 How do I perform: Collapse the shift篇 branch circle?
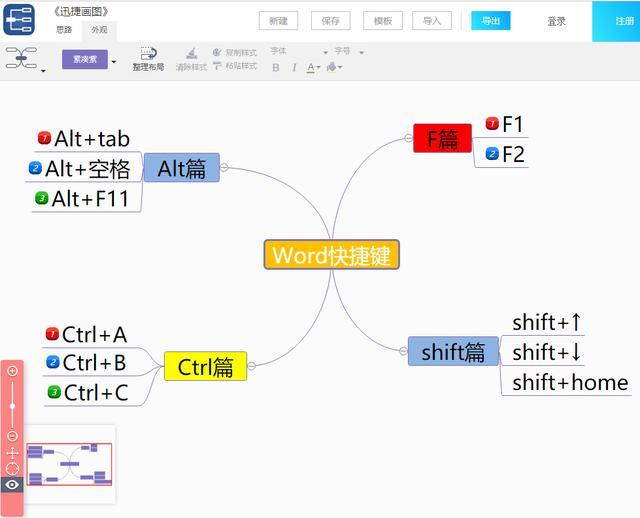tap(403, 351)
